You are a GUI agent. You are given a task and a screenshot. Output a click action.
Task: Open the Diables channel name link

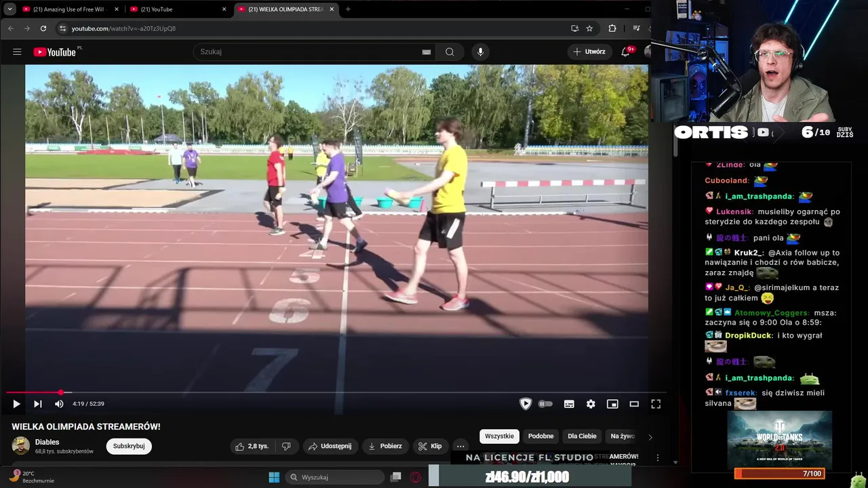(x=47, y=442)
